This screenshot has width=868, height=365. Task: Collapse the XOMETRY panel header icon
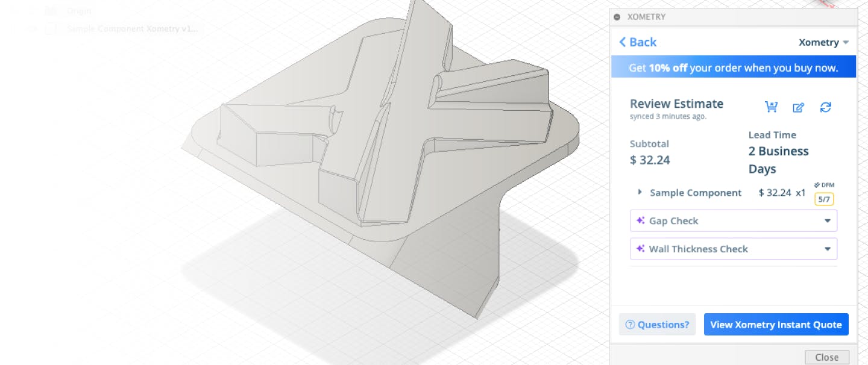tap(617, 17)
